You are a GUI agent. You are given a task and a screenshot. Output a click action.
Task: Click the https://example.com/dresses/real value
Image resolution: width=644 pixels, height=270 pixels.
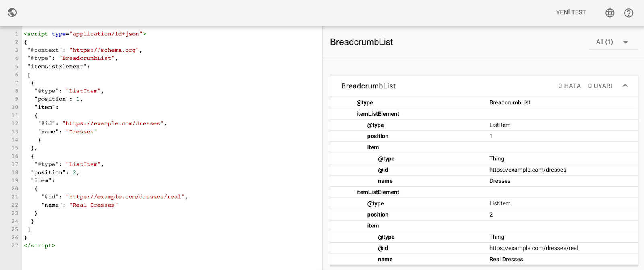coord(534,248)
